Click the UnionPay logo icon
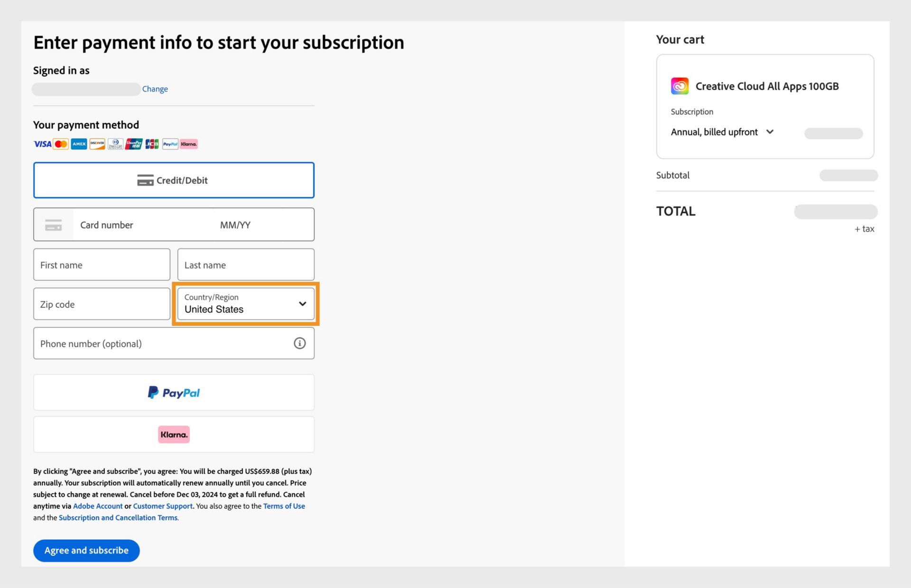This screenshot has height=588, width=911. pos(134,144)
